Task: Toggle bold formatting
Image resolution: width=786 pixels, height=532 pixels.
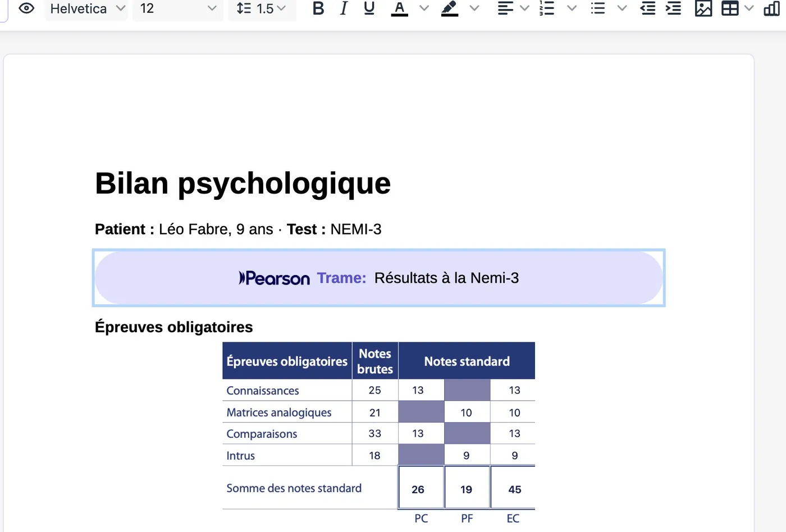Action: [x=318, y=8]
